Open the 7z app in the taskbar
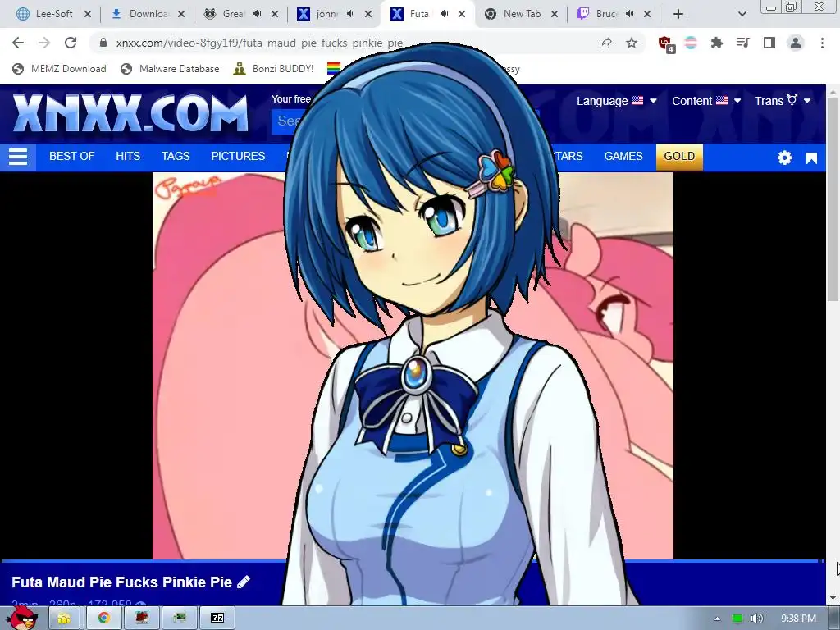The width and height of the screenshot is (840, 630). click(217, 619)
